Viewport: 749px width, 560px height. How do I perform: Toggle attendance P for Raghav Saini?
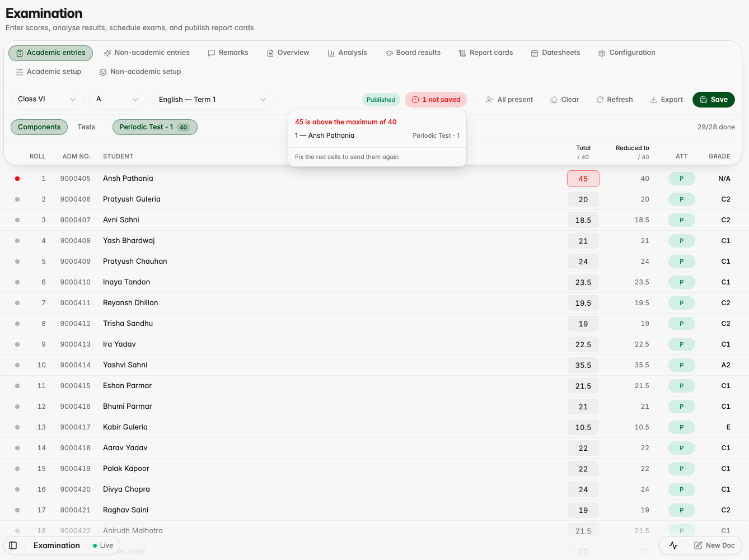coord(682,510)
